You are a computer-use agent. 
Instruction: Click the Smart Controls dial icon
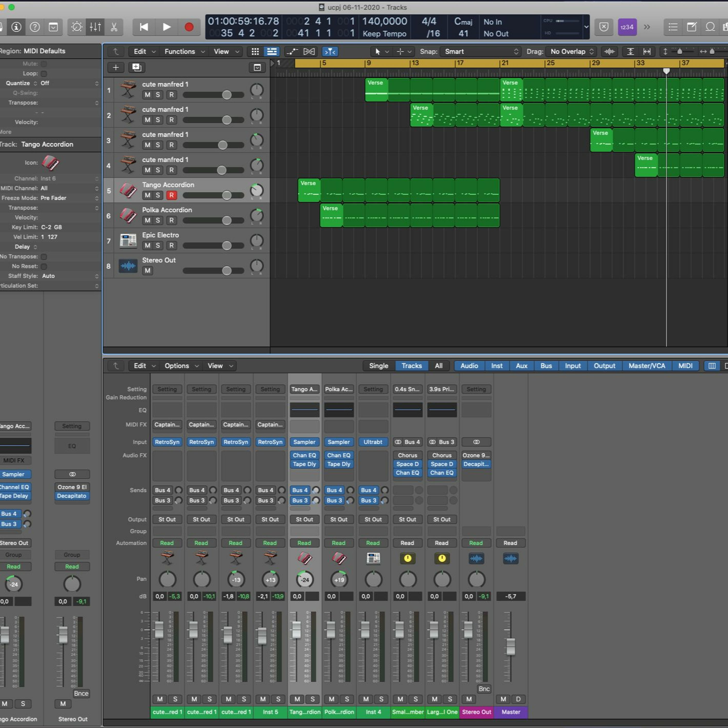point(77,27)
